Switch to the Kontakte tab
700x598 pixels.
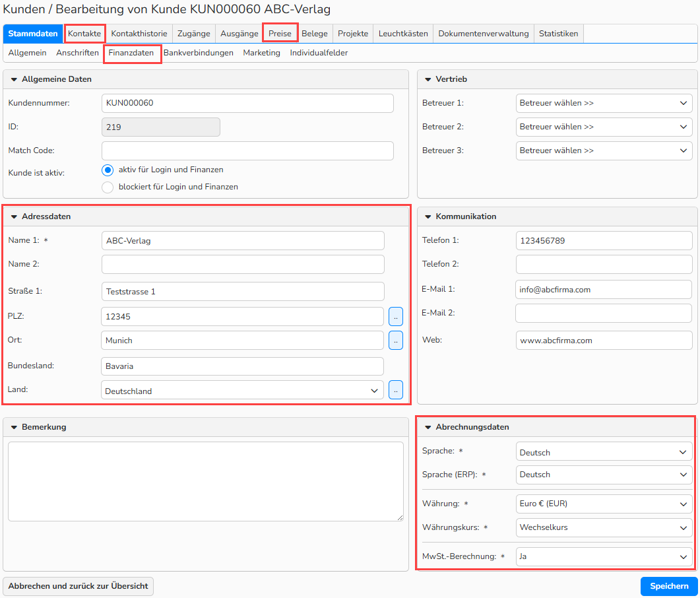84,34
